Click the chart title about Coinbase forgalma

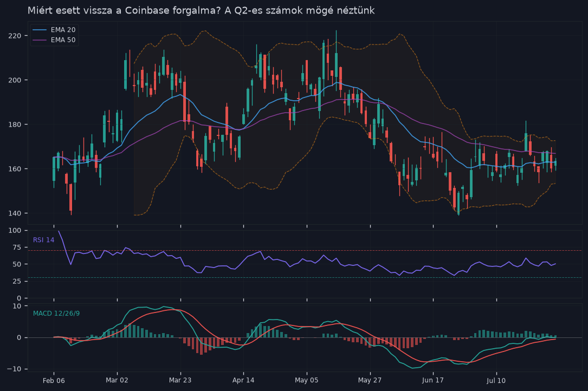(201, 10)
